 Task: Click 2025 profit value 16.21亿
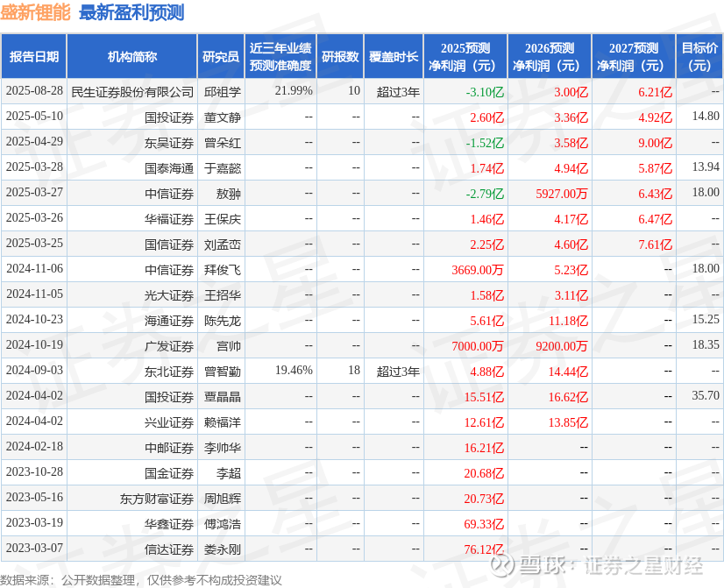point(484,448)
